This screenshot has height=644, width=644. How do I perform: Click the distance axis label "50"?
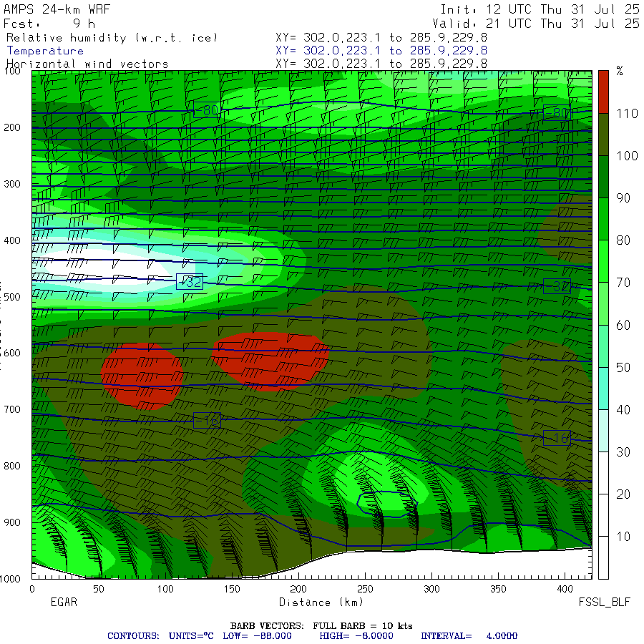pos(99,589)
